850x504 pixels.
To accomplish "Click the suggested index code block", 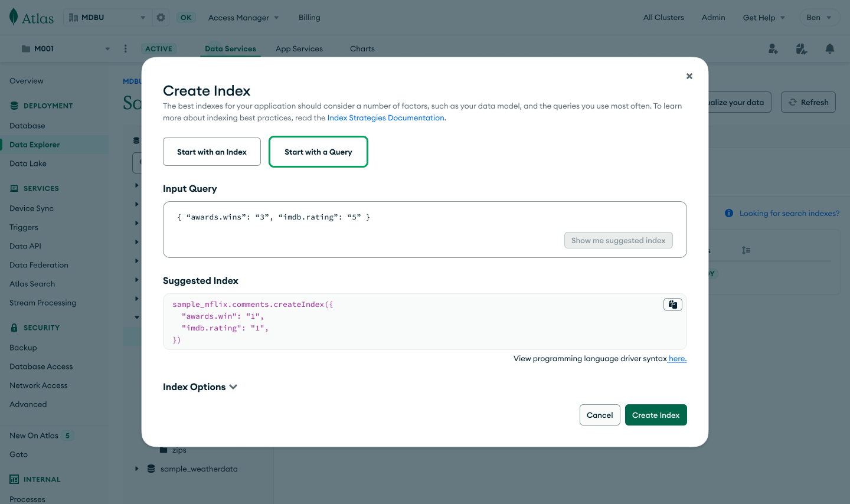I will point(425,322).
